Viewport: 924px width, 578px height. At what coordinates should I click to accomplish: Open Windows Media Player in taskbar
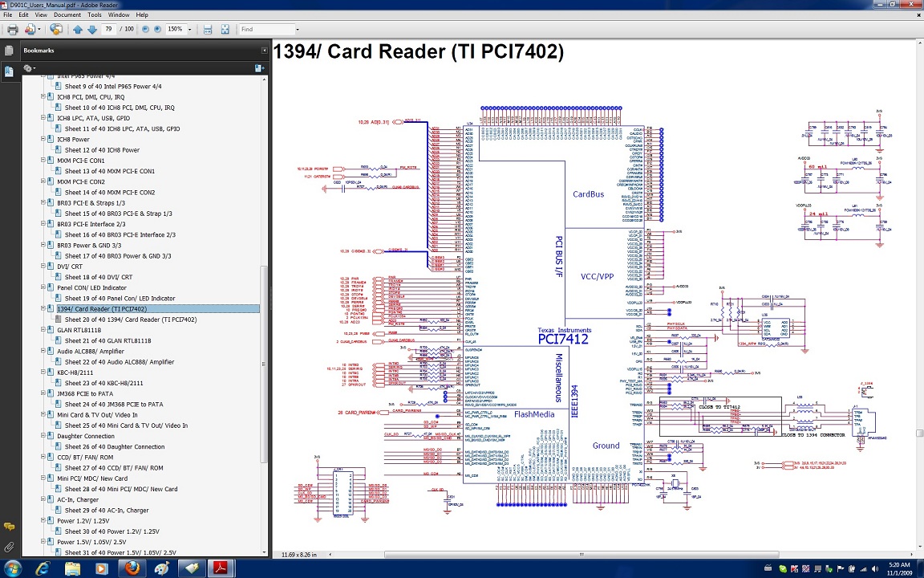[101, 568]
